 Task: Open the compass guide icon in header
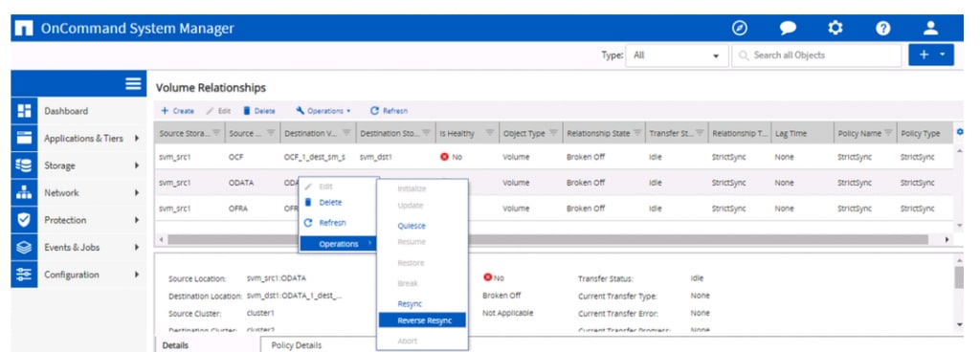pos(740,28)
